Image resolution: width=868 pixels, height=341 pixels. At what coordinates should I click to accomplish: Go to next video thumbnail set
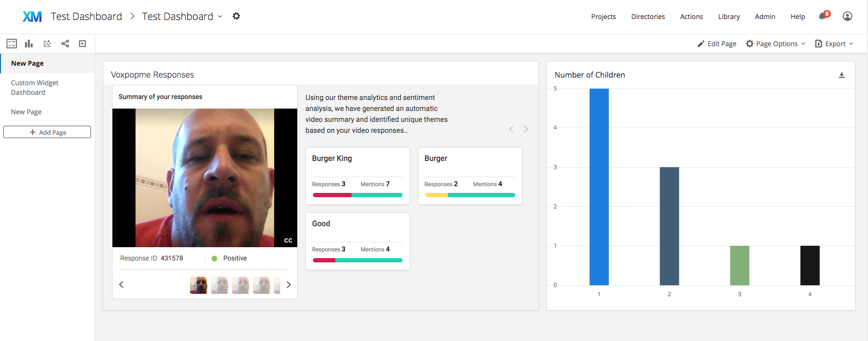tap(289, 285)
